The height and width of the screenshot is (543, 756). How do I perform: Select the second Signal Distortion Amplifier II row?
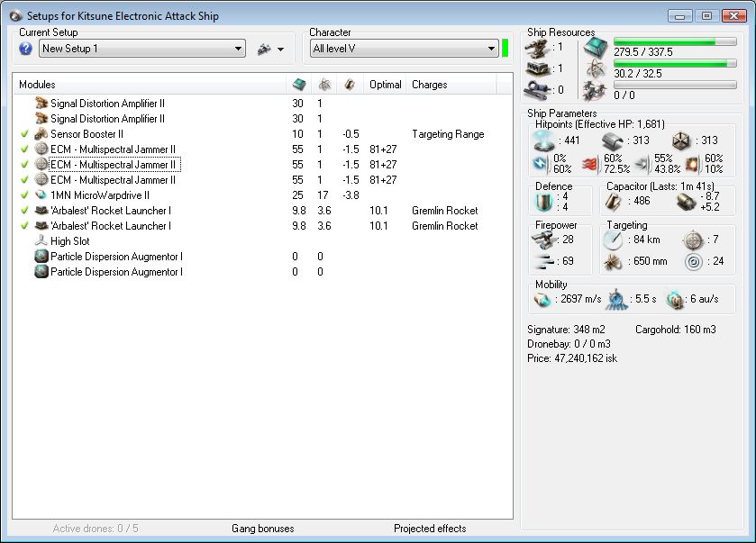tap(262, 119)
